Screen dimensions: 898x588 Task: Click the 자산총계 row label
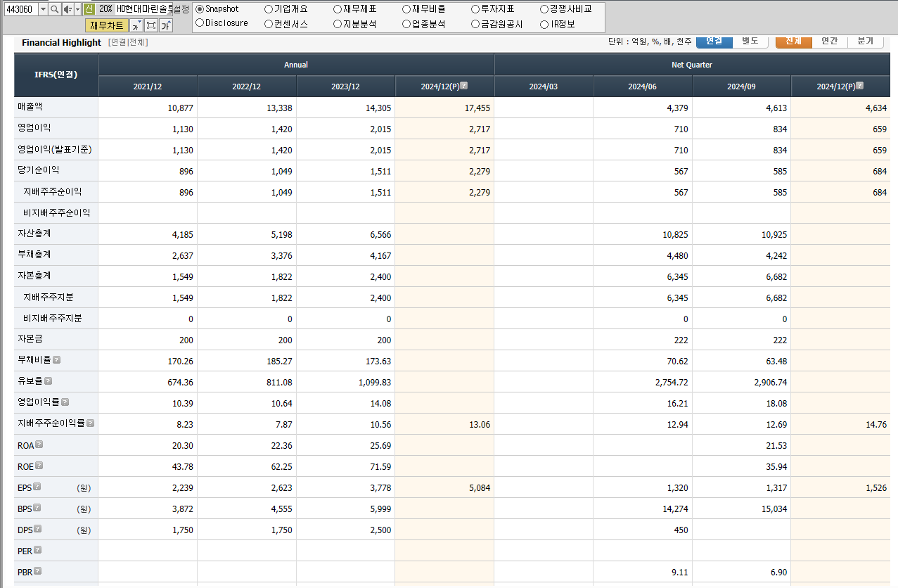(x=34, y=233)
